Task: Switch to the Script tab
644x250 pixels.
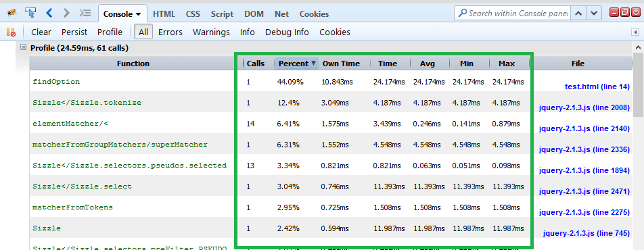Action: pyautogui.click(x=222, y=14)
